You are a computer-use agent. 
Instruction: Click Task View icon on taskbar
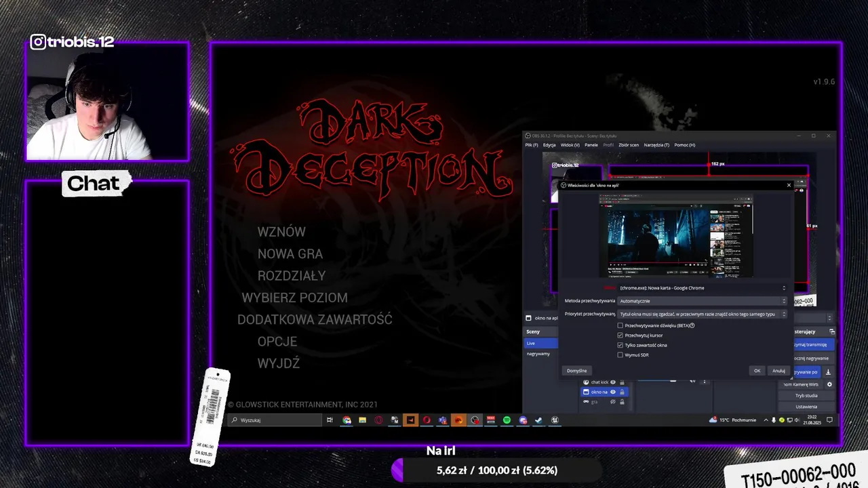click(x=330, y=420)
